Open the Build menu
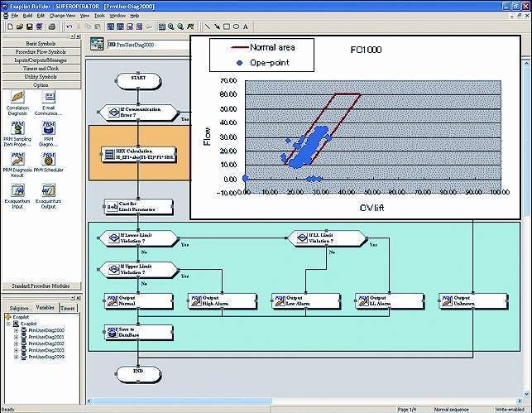Screen dimensions: 532x413 [x=27, y=16]
